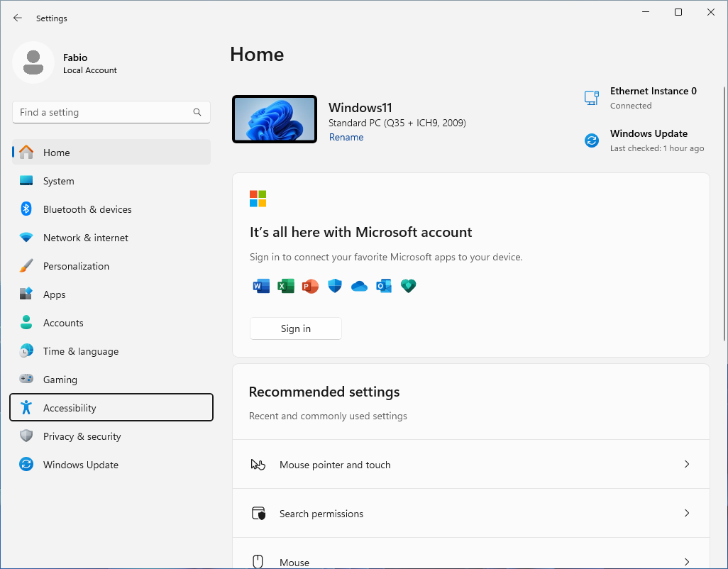Open Windows Update in sidebar
Viewport: 728px width, 569px height.
(111, 464)
